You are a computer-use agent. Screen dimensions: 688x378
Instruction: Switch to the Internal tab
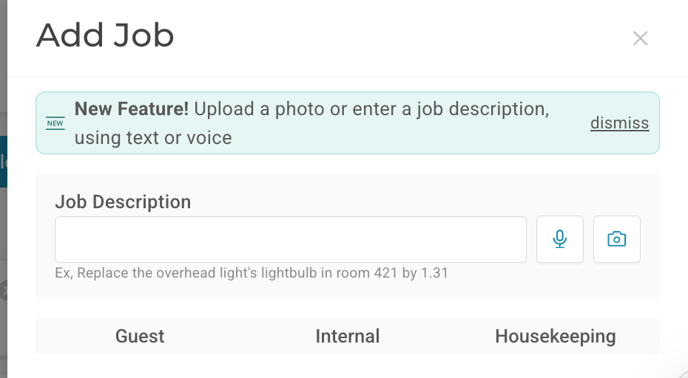pyautogui.click(x=348, y=336)
